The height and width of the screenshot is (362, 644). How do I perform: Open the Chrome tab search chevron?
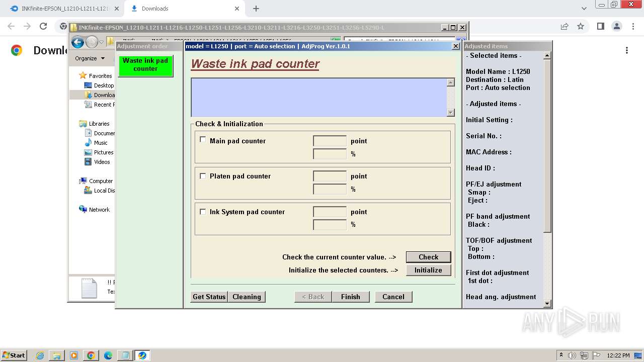point(584,9)
